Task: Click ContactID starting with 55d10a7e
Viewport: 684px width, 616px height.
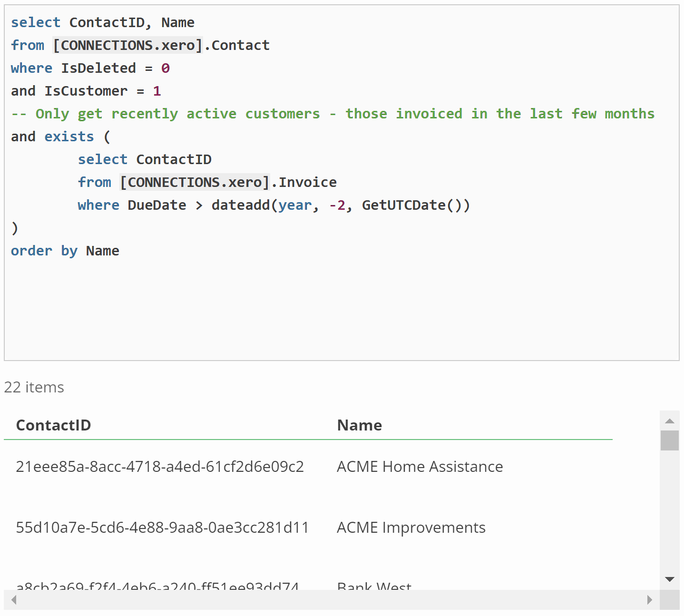Action: point(162,528)
